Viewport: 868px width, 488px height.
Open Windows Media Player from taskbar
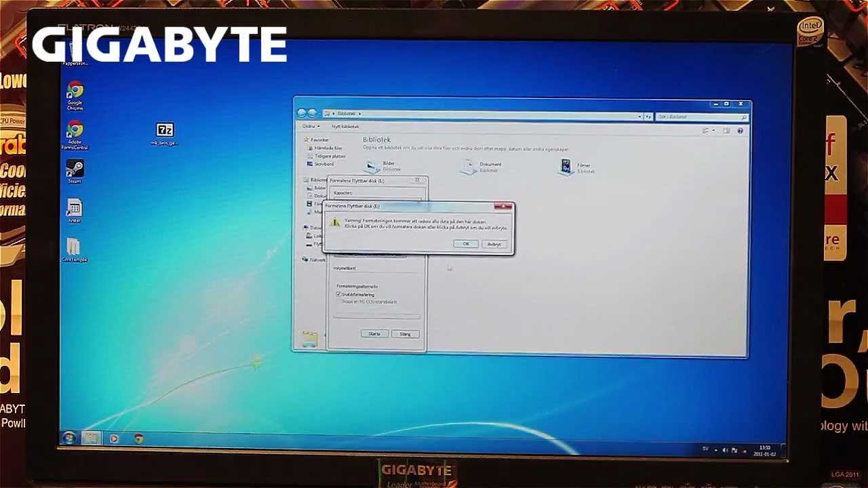(x=114, y=439)
